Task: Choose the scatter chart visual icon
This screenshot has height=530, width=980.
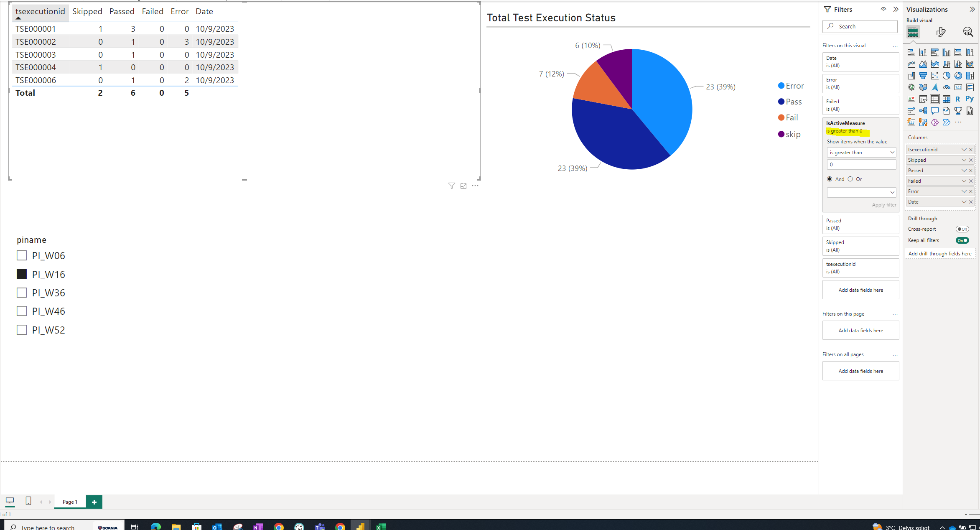Action: 934,76
